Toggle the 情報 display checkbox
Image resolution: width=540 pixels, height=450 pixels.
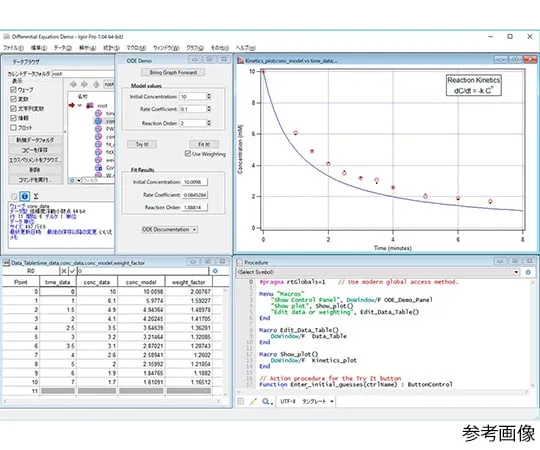13,118
